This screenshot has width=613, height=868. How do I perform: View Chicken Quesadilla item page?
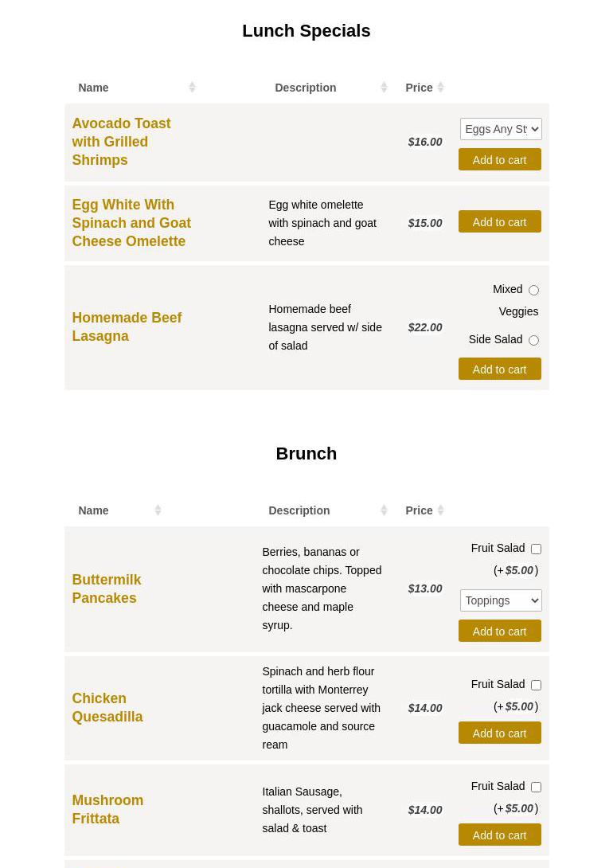pos(107,708)
